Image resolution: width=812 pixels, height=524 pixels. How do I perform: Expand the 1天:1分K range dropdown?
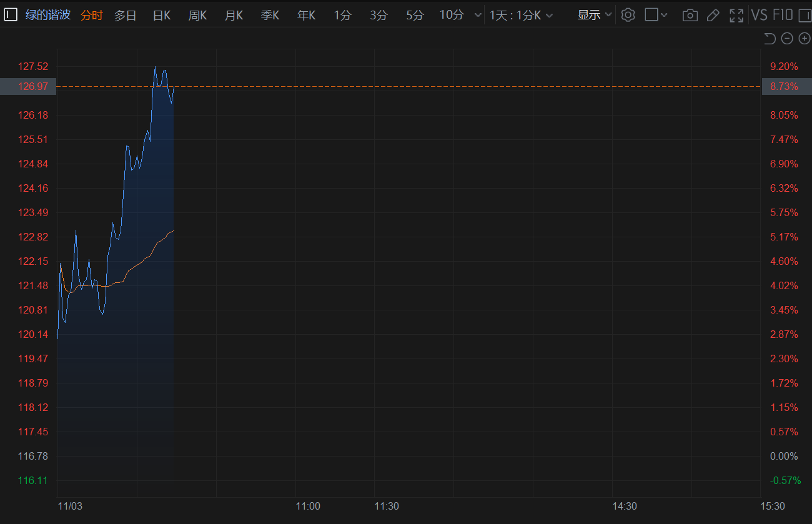[x=521, y=15]
